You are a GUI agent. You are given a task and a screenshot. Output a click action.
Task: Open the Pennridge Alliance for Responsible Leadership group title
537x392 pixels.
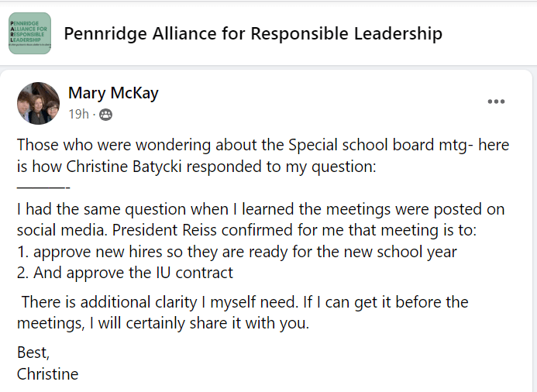click(253, 33)
